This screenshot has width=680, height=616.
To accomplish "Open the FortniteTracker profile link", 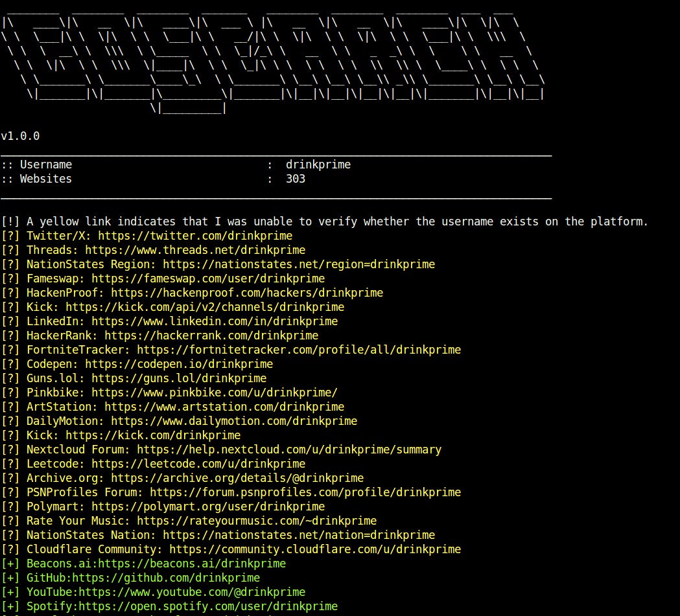I will pos(299,350).
